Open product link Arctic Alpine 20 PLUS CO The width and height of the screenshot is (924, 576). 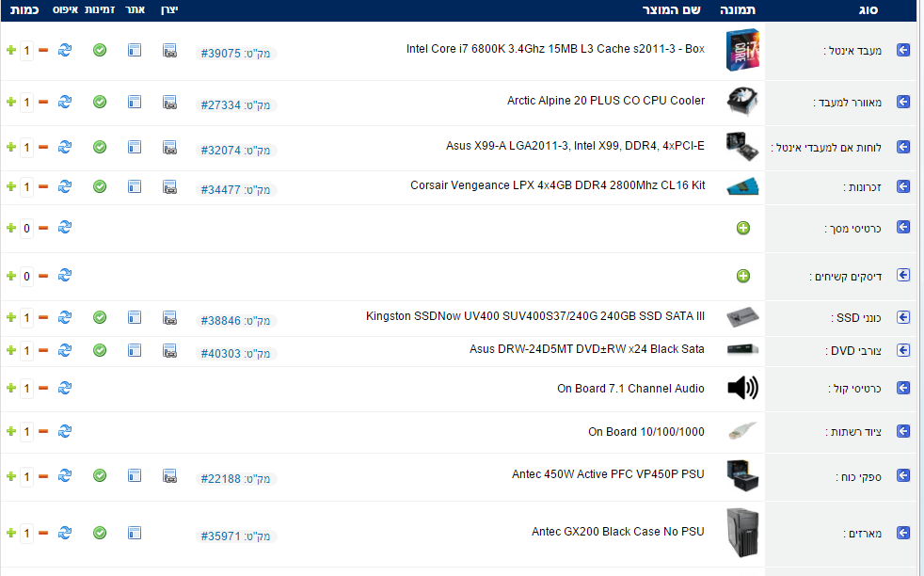pos(606,100)
